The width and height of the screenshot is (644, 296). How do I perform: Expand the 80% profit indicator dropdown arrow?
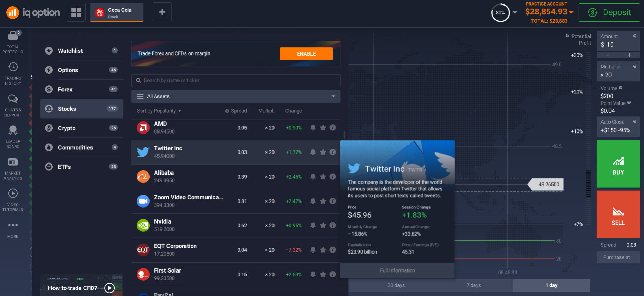515,12
